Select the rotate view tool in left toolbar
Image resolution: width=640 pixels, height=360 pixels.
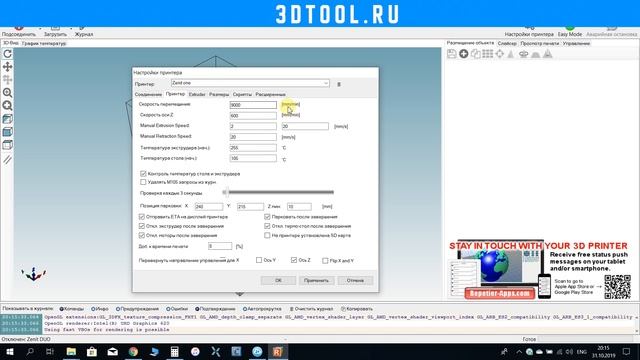7,53
